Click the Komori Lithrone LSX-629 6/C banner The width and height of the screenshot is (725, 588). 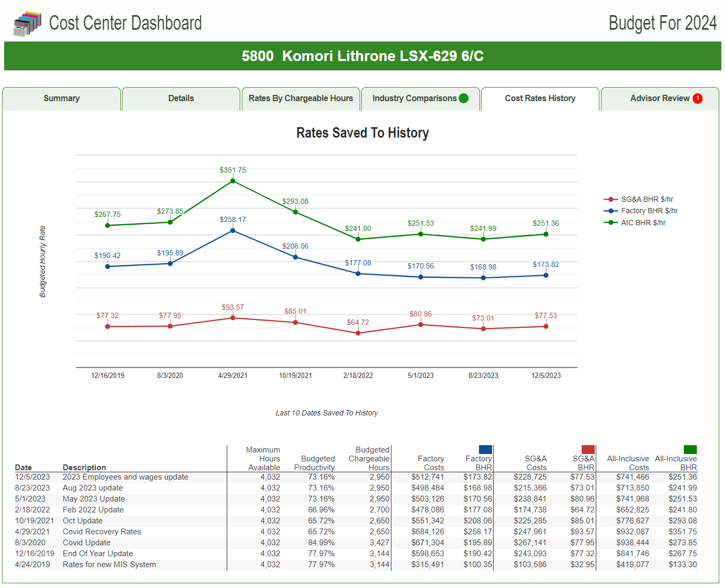pyautogui.click(x=362, y=56)
